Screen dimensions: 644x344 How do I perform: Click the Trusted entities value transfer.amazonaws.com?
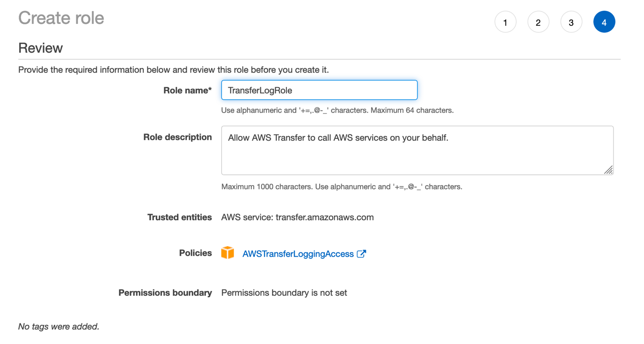point(298,217)
